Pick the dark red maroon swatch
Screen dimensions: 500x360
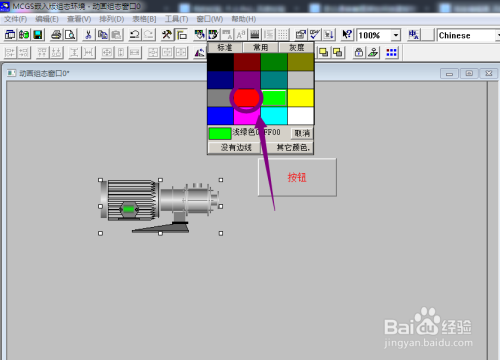click(247, 62)
